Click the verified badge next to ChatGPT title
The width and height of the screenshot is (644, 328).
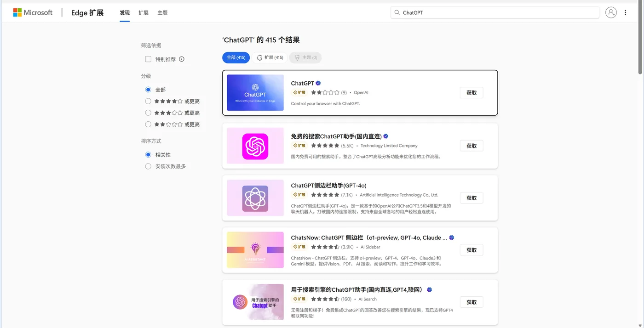(x=318, y=83)
